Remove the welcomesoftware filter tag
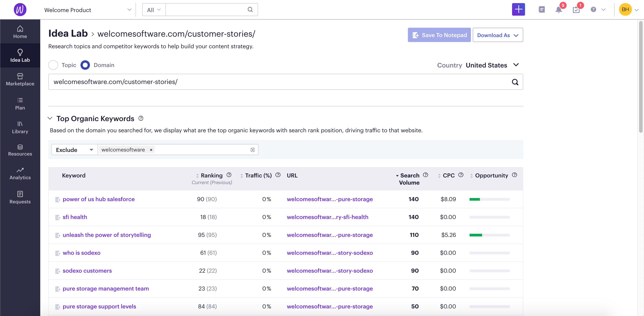This screenshot has height=316, width=644. [x=151, y=150]
